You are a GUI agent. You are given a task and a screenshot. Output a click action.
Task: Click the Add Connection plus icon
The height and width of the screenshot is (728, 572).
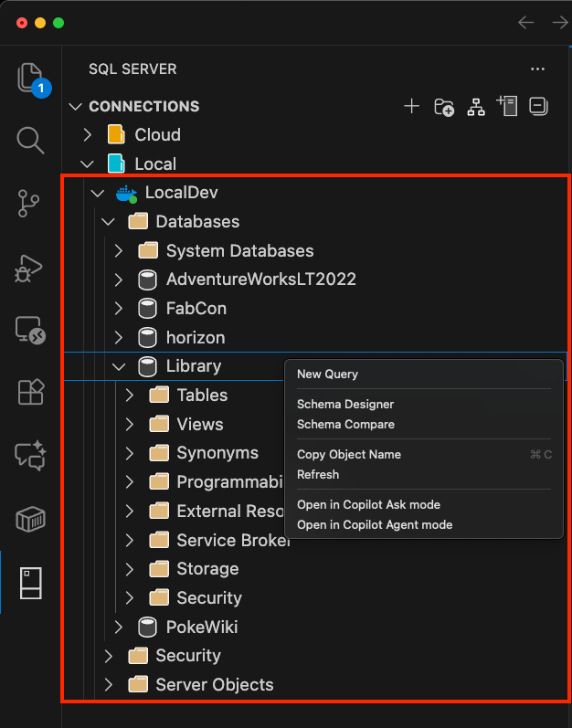pyautogui.click(x=411, y=107)
